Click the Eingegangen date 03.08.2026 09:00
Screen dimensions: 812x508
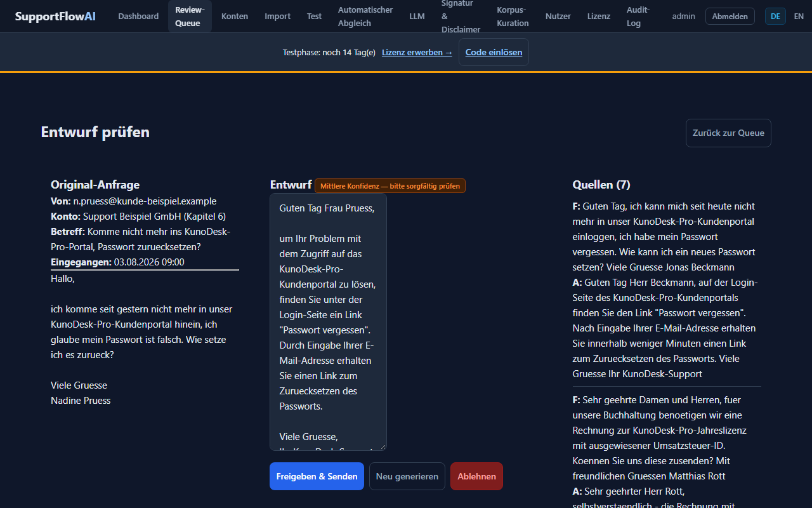click(x=149, y=262)
